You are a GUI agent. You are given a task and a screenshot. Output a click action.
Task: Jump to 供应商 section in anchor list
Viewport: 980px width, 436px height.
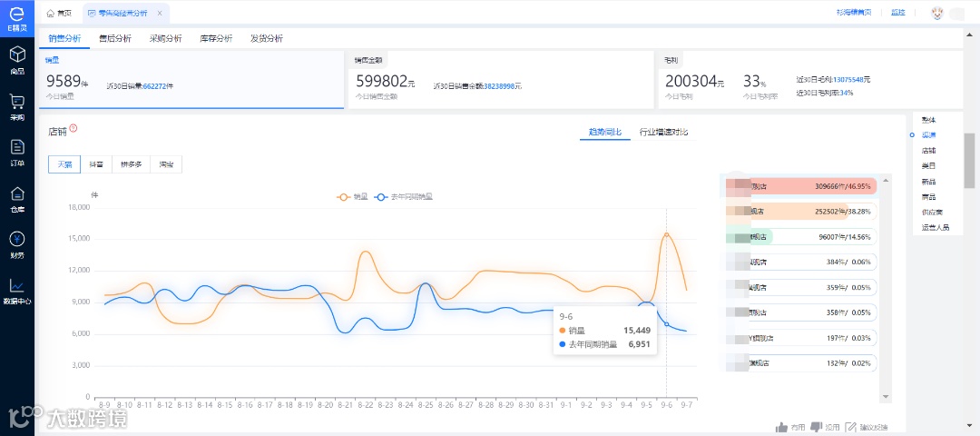coord(931,212)
